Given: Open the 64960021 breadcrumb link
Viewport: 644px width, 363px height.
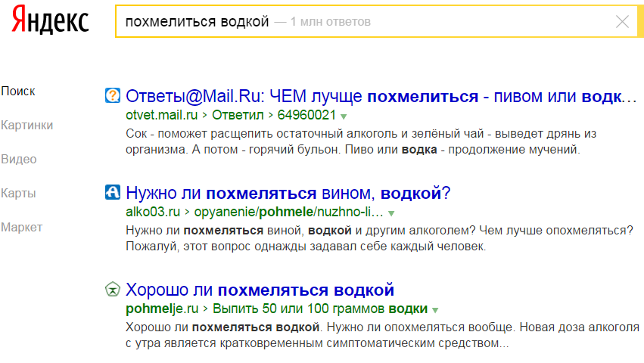Looking at the screenshot, I should 306,115.
